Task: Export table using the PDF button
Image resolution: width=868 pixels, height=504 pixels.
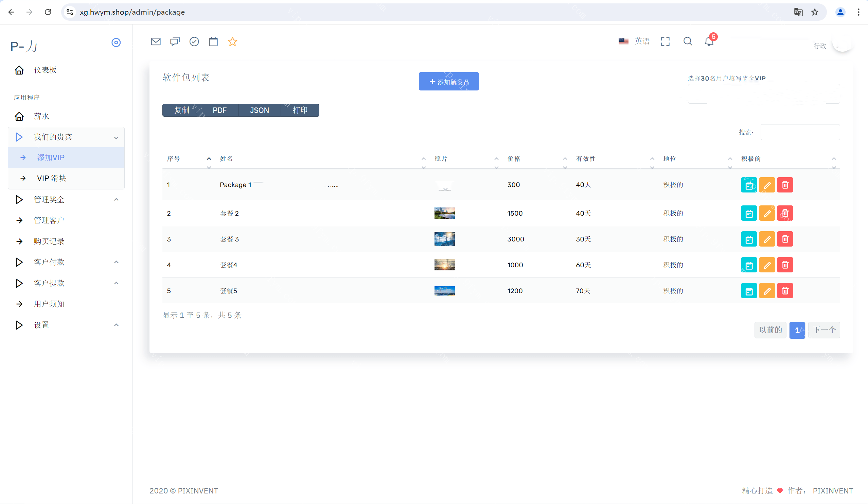Action: (x=219, y=110)
